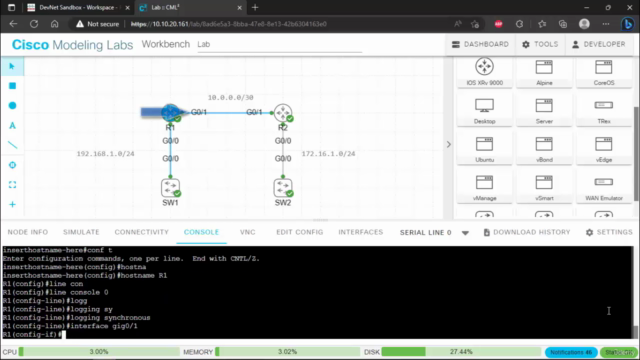The image size is (640, 360).
Task: Go back in browser history
Action: [13, 24]
